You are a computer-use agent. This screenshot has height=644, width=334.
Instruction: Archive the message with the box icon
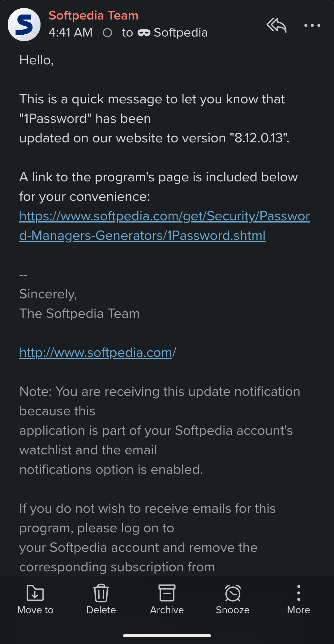[167, 593]
